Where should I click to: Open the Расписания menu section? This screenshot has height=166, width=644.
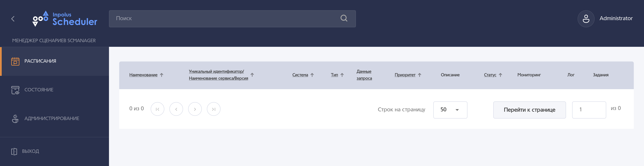pos(40,61)
